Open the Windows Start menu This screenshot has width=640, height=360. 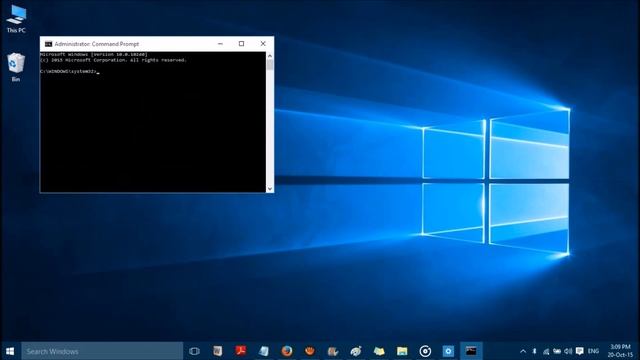(10, 351)
